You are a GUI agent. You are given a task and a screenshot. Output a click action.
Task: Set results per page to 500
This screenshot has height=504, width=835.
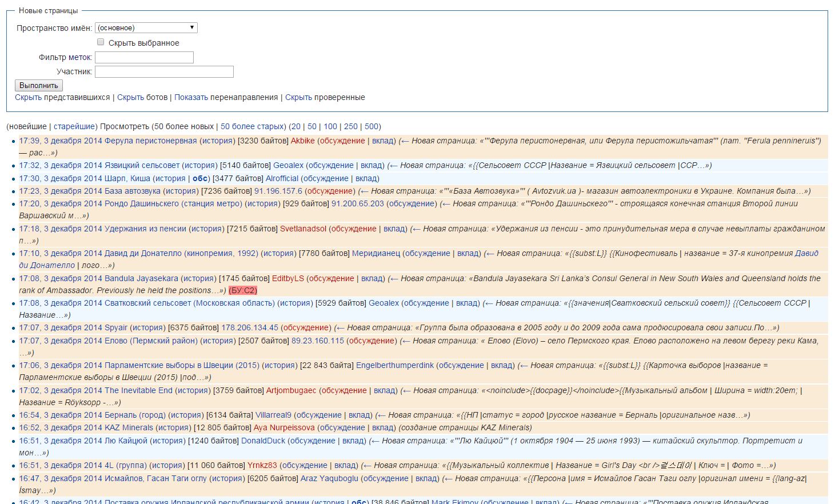pos(371,126)
